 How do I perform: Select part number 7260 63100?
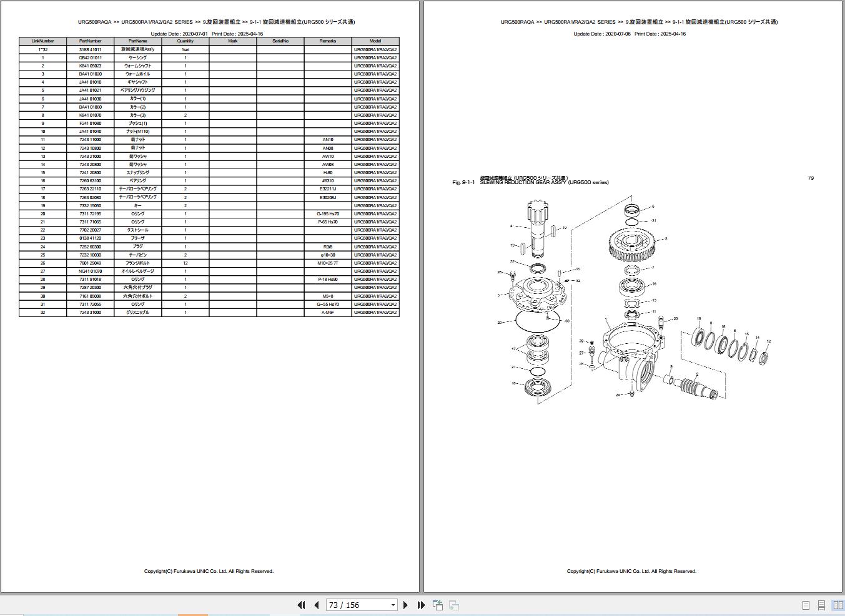pos(90,181)
